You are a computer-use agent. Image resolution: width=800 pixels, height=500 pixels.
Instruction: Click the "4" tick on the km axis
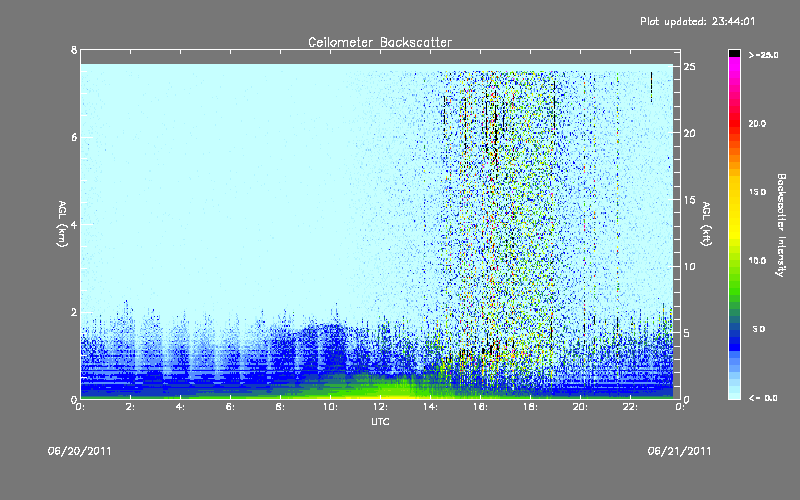[74, 224]
